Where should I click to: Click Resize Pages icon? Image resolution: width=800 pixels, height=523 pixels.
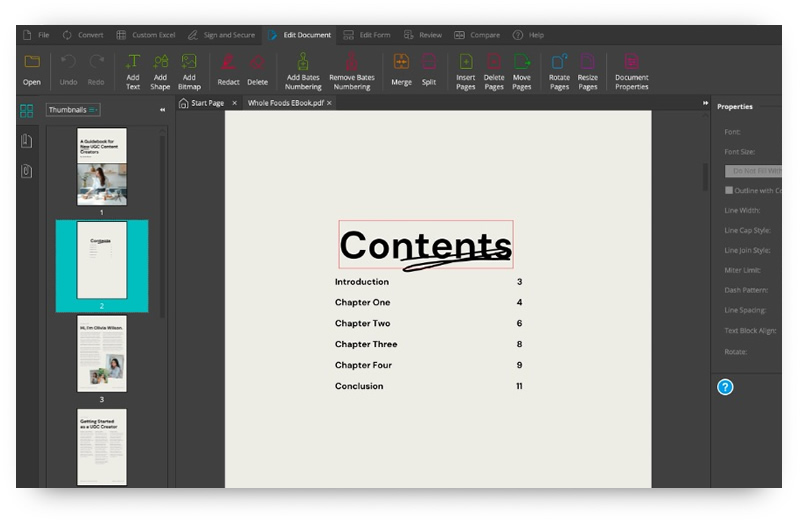coord(588,62)
